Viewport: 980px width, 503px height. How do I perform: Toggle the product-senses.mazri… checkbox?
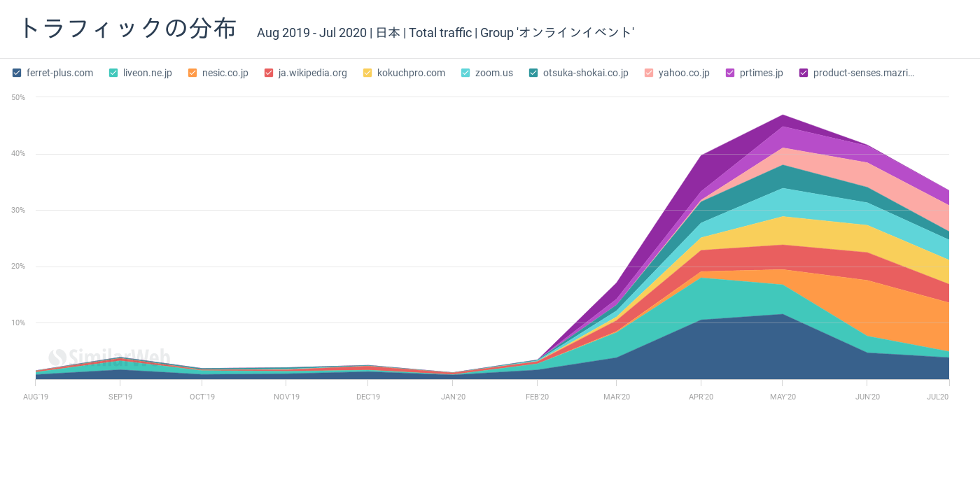click(x=804, y=73)
